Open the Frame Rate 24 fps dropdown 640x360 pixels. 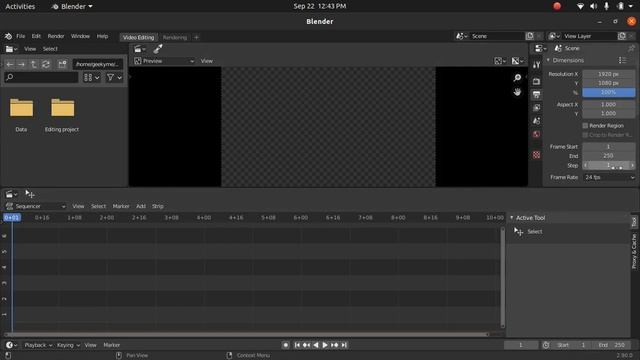pos(609,177)
